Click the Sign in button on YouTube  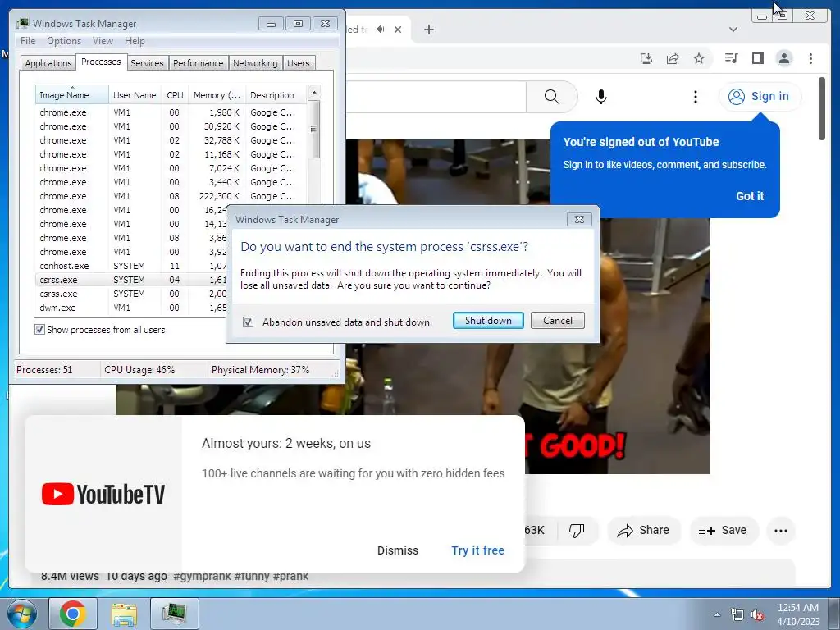(759, 97)
